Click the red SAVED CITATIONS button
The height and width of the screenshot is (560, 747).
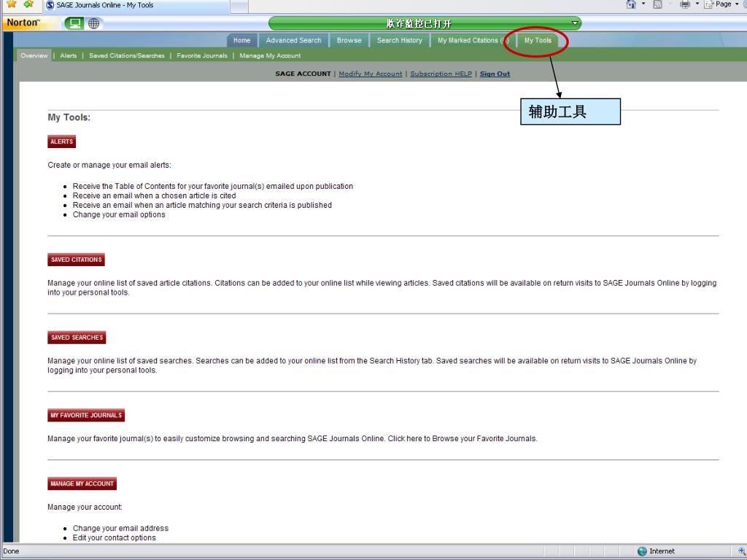(76, 260)
